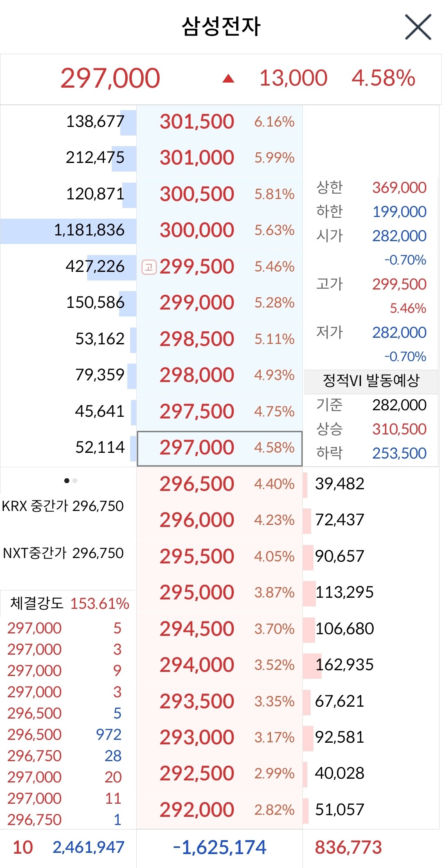Switch panel using the page indicator dots
The image size is (442, 868).
click(71, 481)
